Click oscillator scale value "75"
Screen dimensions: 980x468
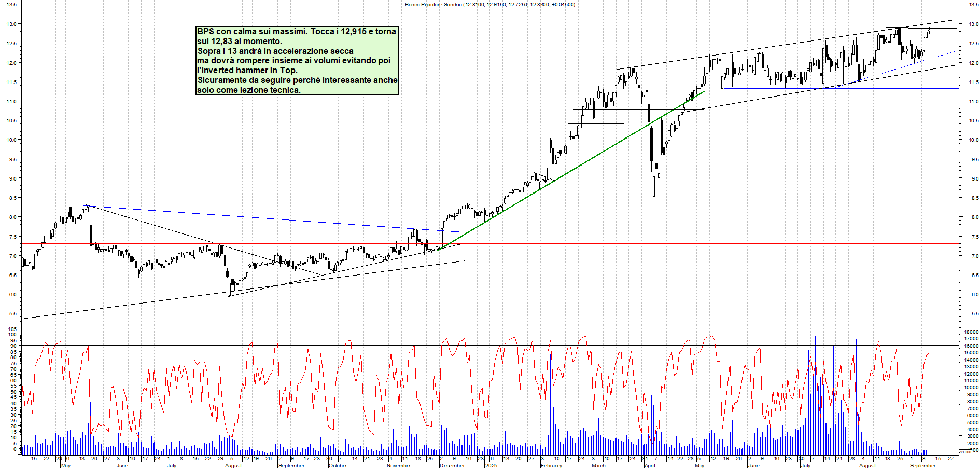(x=14, y=363)
